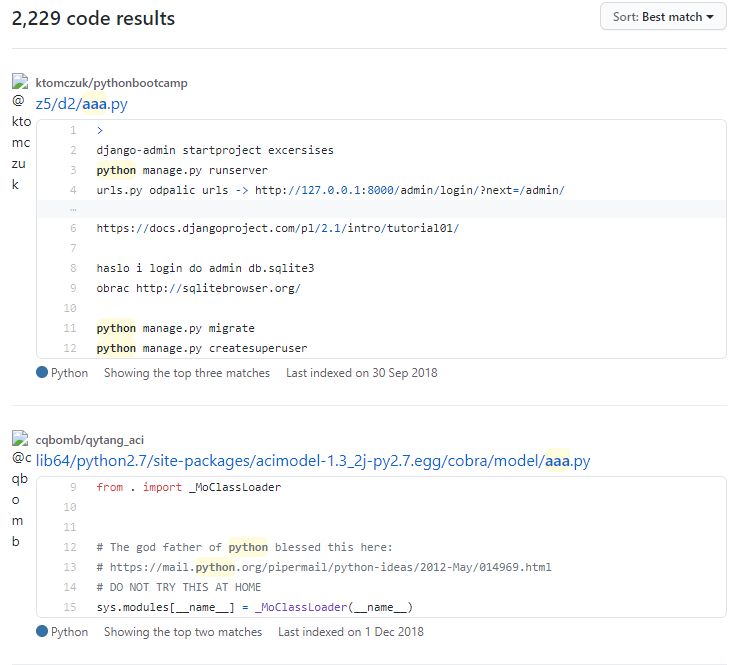
Task: Click Python language label of second result
Action: [x=69, y=632]
